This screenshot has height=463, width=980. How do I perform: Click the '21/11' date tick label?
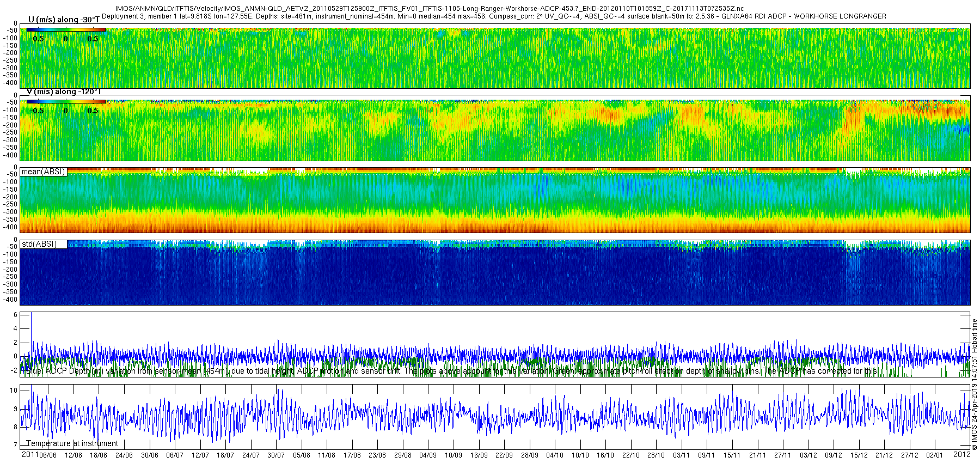pyautogui.click(x=757, y=455)
